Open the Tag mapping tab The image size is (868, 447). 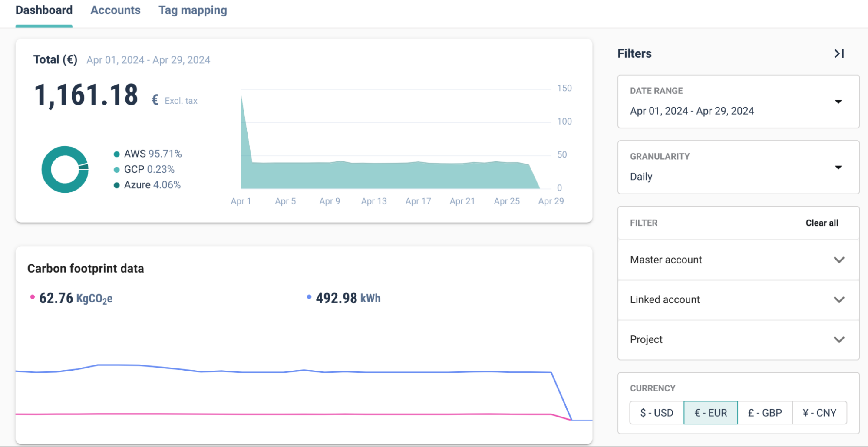pos(193,10)
